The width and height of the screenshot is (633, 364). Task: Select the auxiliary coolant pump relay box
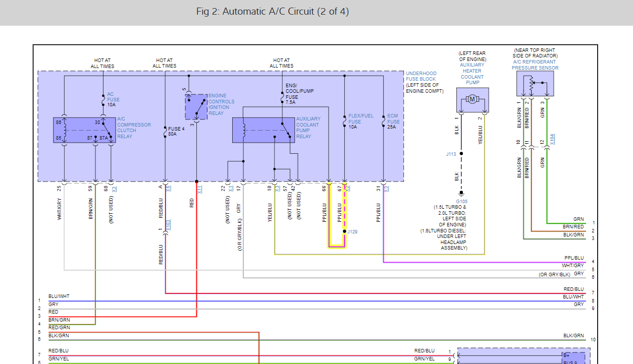pos(263,130)
